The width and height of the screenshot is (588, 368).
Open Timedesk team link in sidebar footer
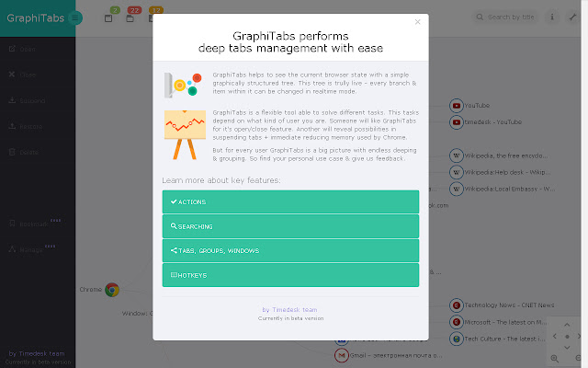click(37, 353)
